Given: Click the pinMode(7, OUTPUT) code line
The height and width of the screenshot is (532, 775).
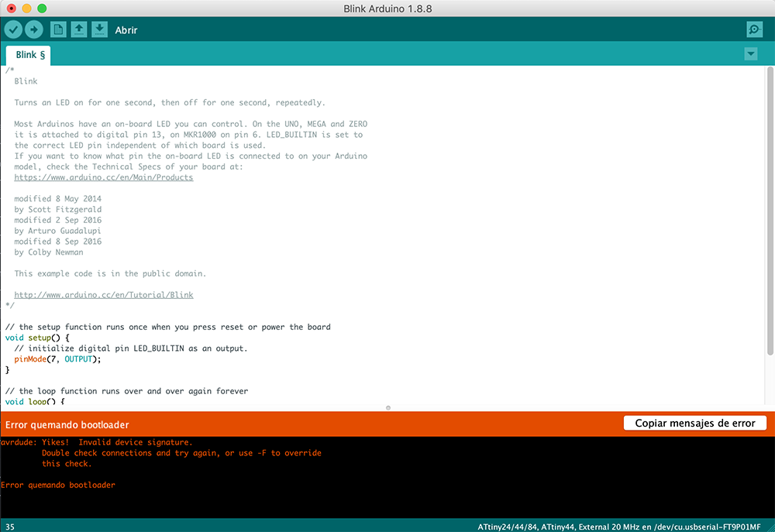Looking at the screenshot, I should point(57,359).
